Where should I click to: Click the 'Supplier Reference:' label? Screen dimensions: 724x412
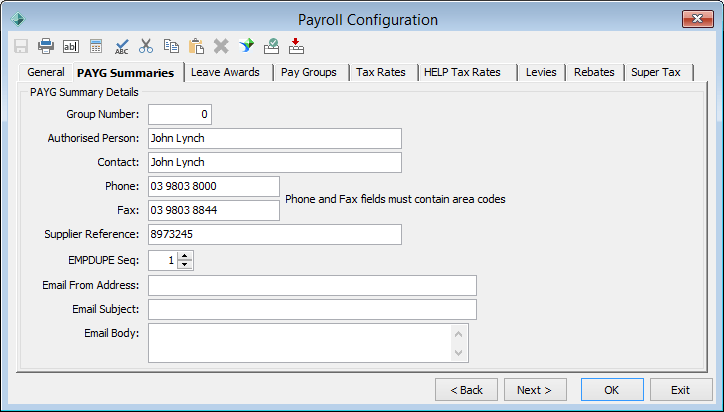coord(91,234)
